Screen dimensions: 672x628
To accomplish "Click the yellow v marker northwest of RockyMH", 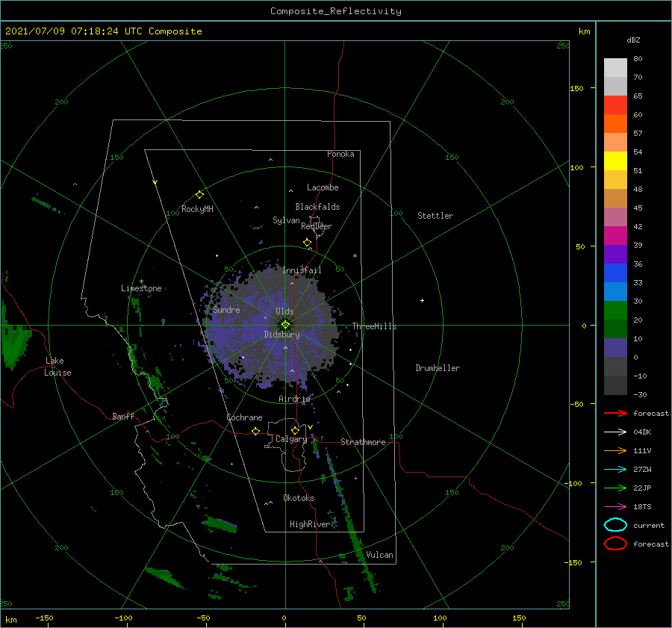I will (155, 182).
